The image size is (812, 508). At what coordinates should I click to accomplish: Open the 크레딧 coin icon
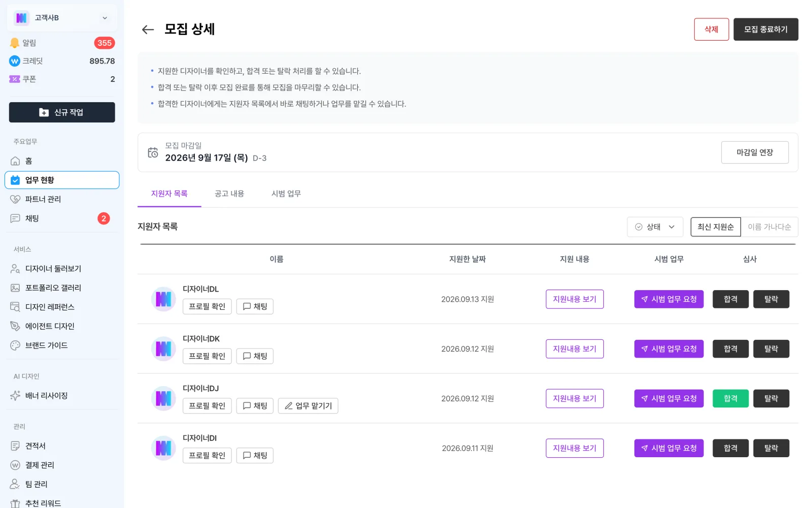15,61
